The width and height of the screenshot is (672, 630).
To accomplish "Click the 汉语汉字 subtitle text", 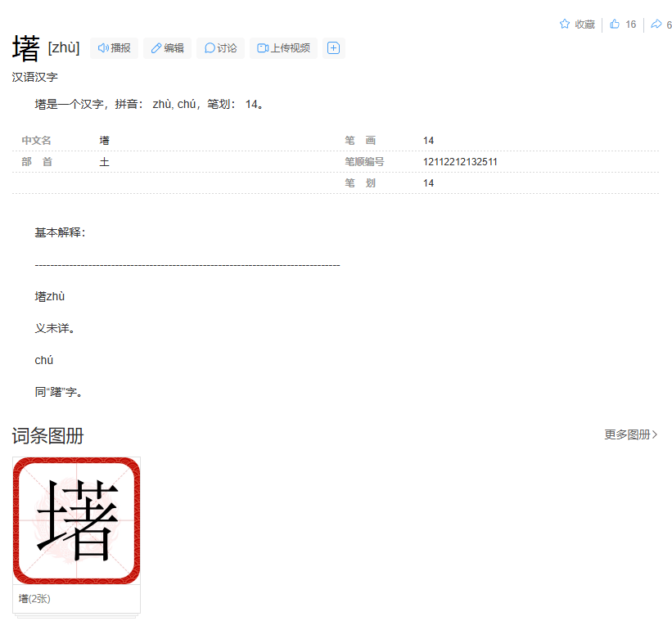I will 34,77.
